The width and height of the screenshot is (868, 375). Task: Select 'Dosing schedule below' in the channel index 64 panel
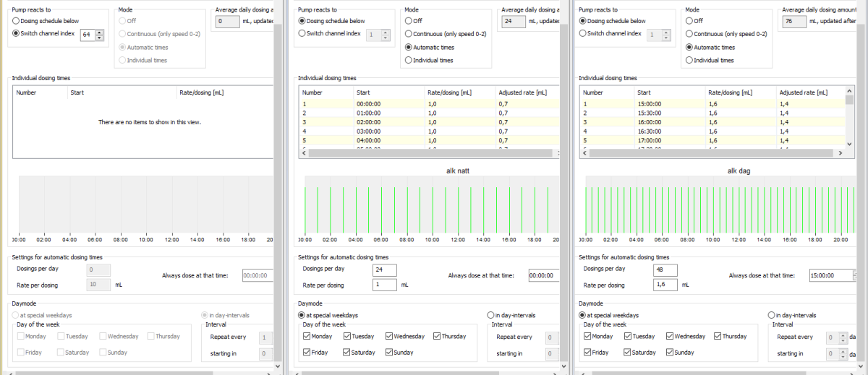coord(17,22)
